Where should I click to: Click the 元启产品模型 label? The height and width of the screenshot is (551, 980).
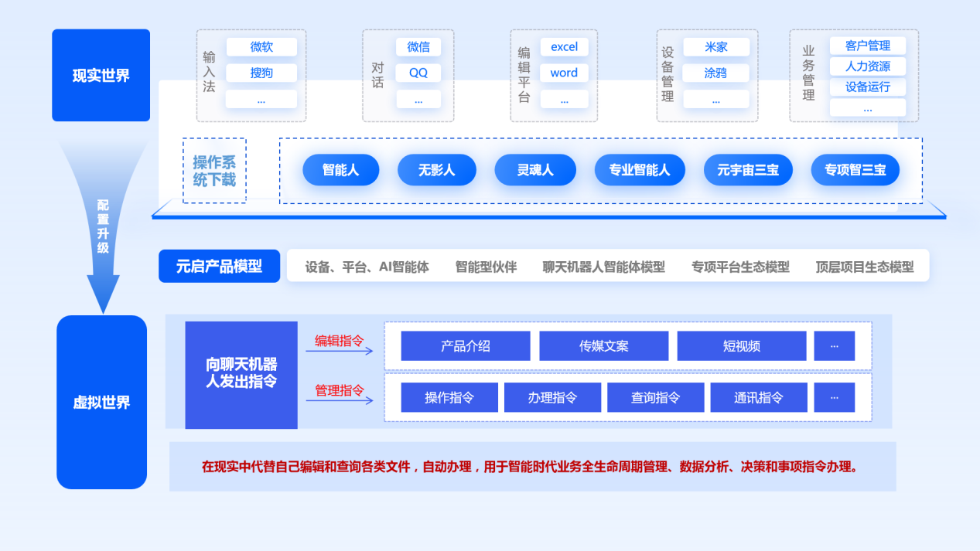click(x=219, y=267)
